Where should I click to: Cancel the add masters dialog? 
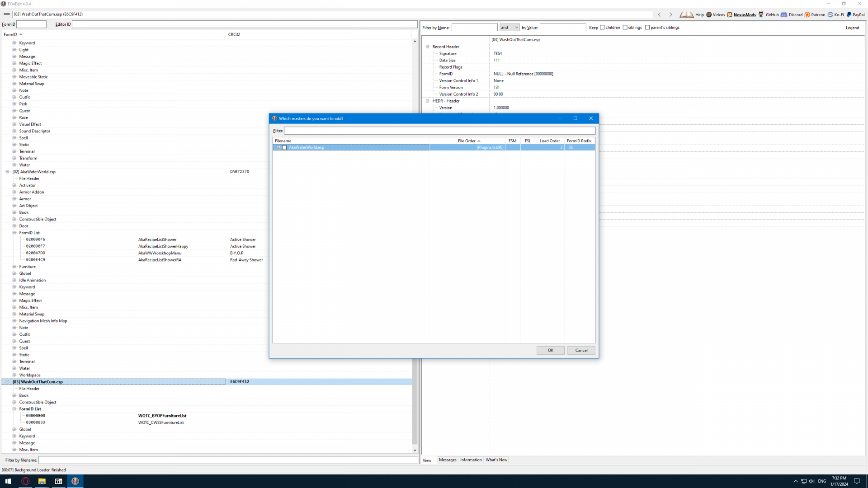(581, 350)
